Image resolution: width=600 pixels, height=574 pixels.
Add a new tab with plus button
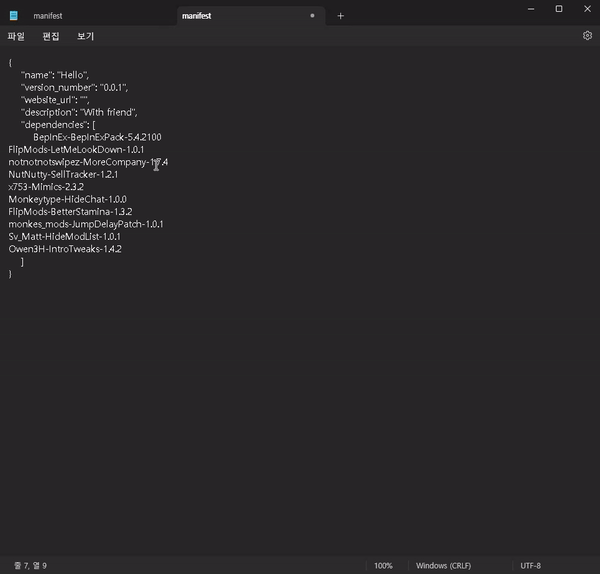point(340,16)
